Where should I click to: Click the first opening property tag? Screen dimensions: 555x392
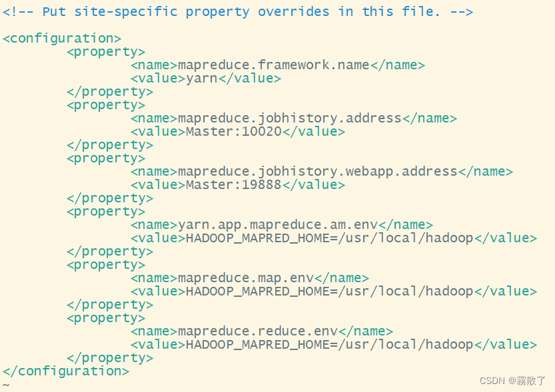pos(106,53)
